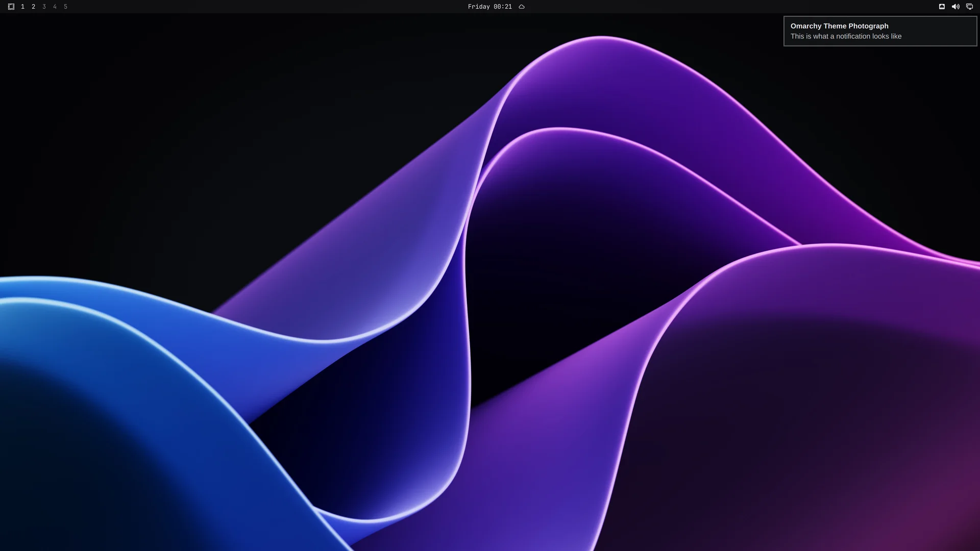Switch to empty workspace 5
The width and height of the screenshot is (980, 551).
point(65,7)
